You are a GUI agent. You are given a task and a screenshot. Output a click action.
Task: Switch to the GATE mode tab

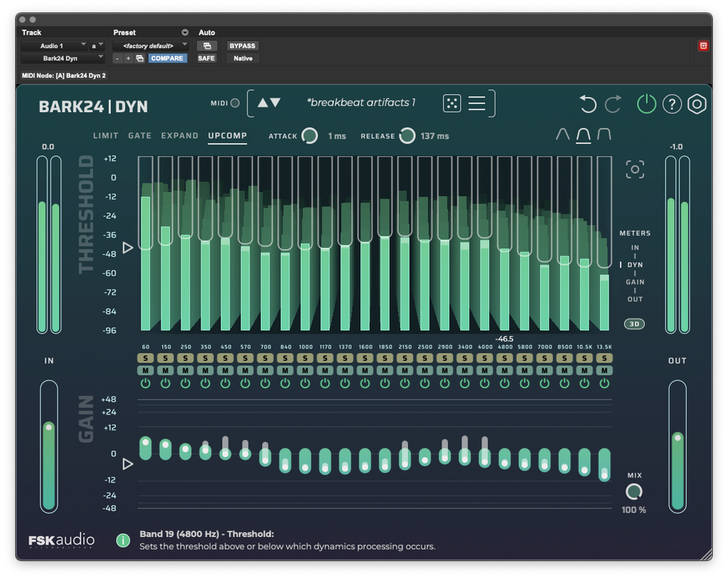pos(139,136)
